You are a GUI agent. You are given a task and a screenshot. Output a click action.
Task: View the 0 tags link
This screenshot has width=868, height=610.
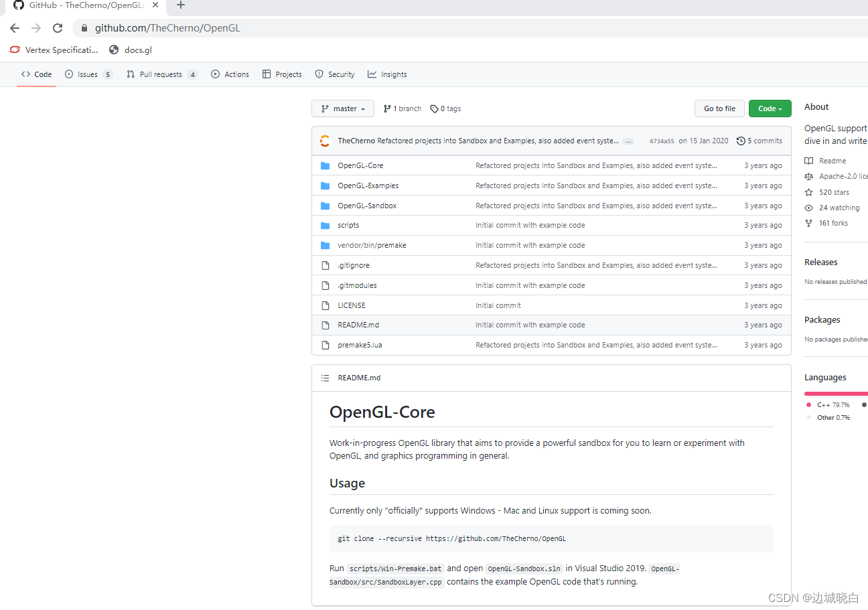point(445,108)
